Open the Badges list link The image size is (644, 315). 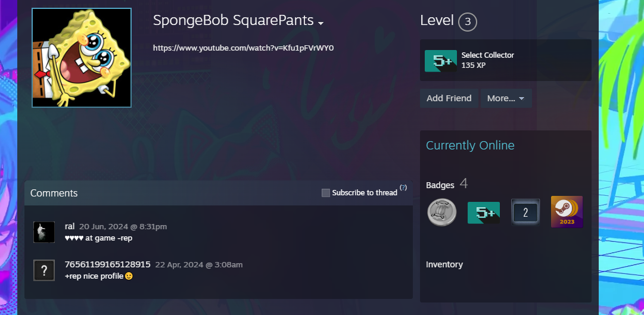tap(440, 185)
